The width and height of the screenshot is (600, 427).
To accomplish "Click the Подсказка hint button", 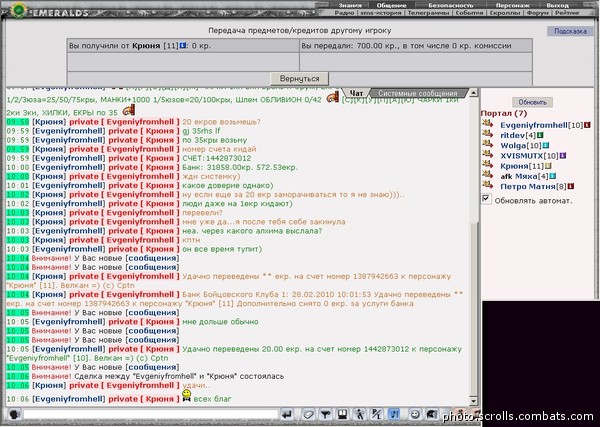I will click(570, 31).
